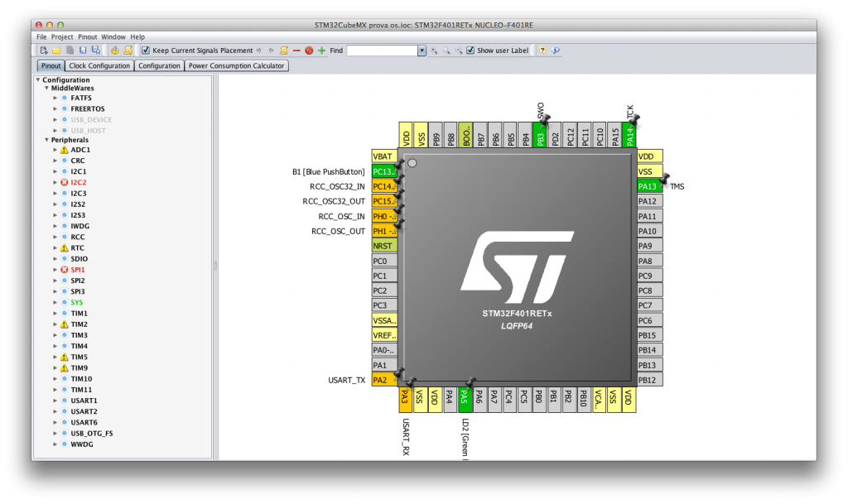Click the grey PB12 pin on the right

(x=649, y=381)
